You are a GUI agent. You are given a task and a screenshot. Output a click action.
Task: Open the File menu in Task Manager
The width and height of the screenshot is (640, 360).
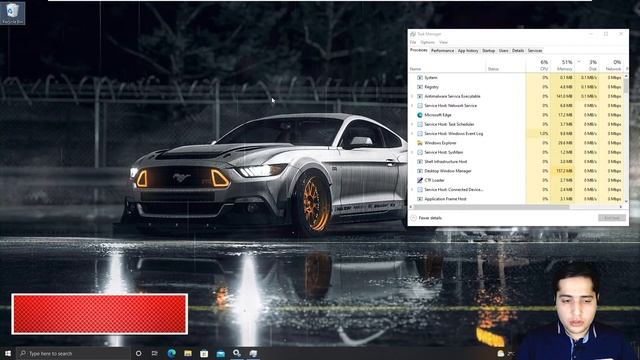pyautogui.click(x=413, y=42)
